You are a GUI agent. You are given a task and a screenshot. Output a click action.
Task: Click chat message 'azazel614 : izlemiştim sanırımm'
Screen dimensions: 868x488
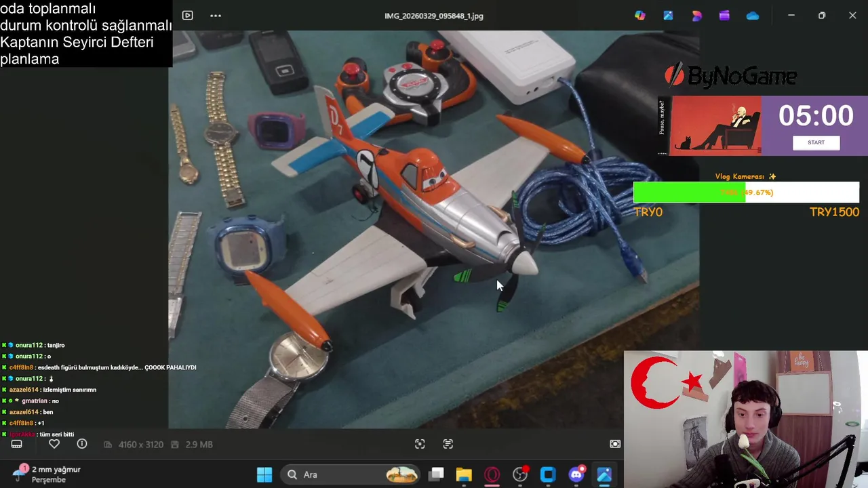(x=50, y=390)
